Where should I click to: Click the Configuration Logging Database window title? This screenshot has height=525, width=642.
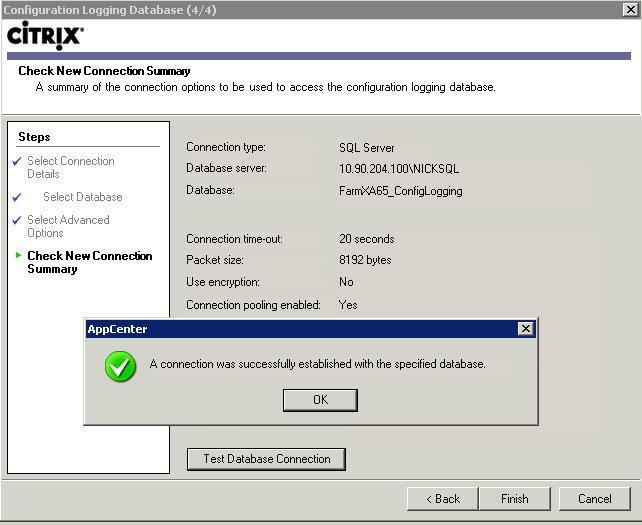(x=109, y=9)
